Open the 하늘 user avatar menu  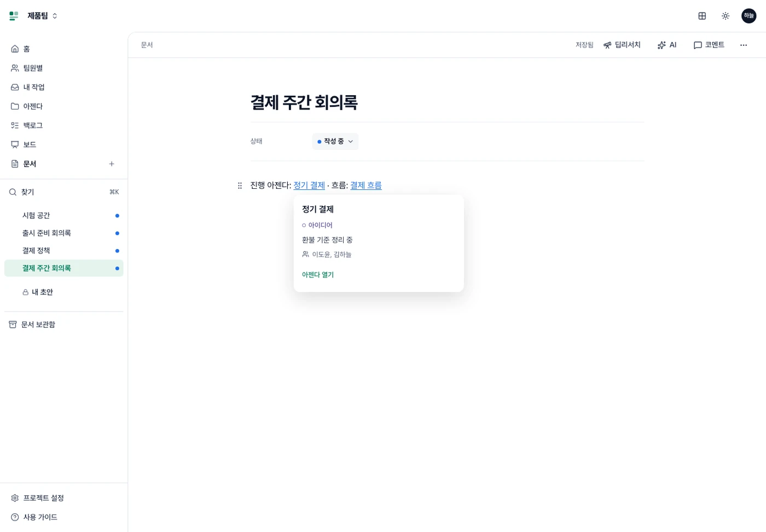click(748, 16)
